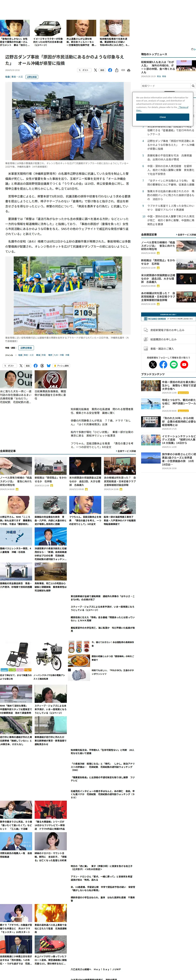Click the 書籍・雑誌のご購入 link
Image resolution: width=196 pixels, height=980 pixels.
(x=169, y=349)
